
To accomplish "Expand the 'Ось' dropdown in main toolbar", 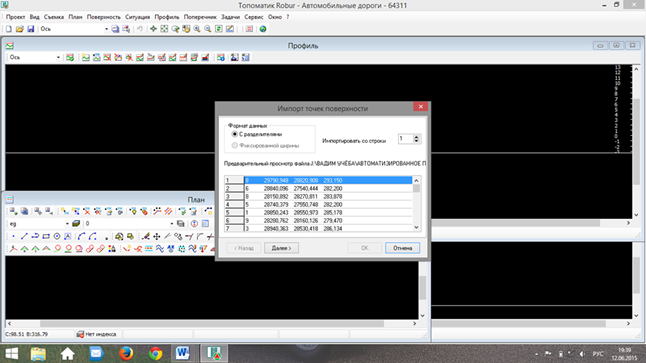I will pyautogui.click(x=106, y=29).
